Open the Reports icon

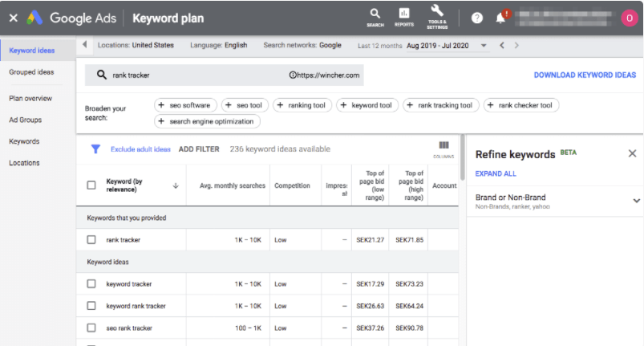point(404,15)
